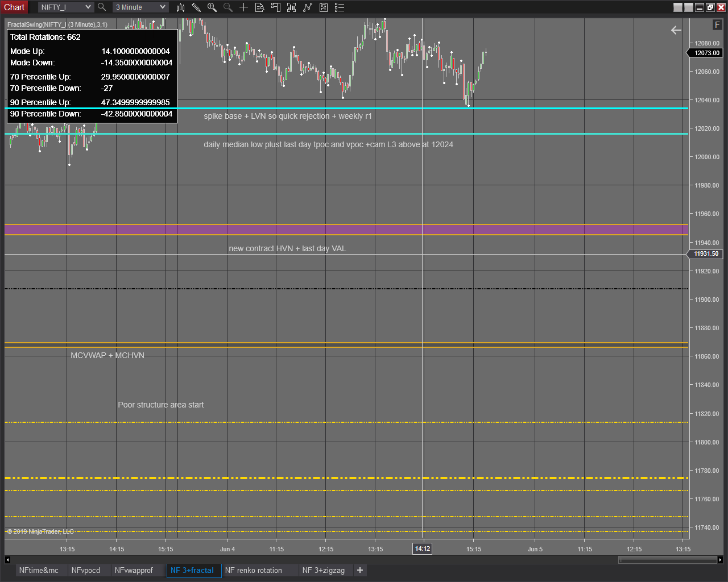Screen dimensions: 728x582
Task: Select the 'spike base + LVN' annotation
Action: coord(288,116)
